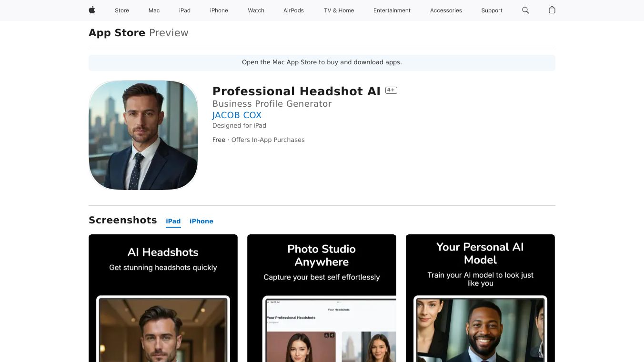
Task: Open the TV & Home menu
Action: click(339, 10)
